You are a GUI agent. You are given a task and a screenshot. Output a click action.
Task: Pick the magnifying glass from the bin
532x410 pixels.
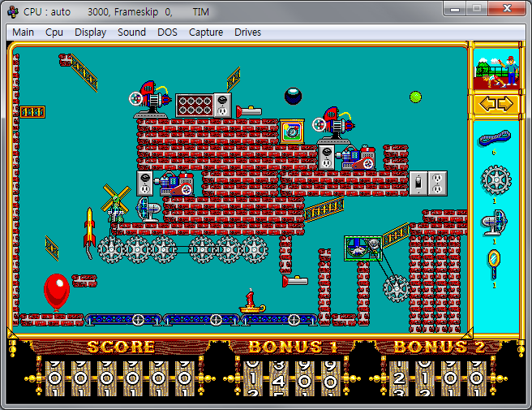tap(494, 264)
